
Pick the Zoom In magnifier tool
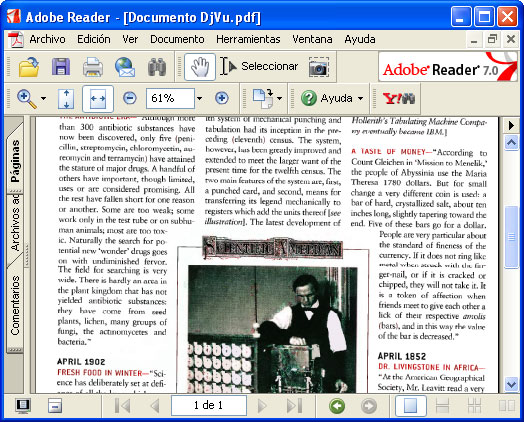(27, 99)
